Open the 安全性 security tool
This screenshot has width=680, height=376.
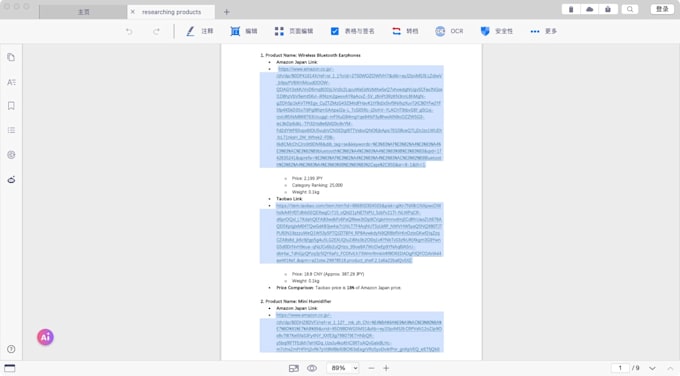(x=497, y=31)
